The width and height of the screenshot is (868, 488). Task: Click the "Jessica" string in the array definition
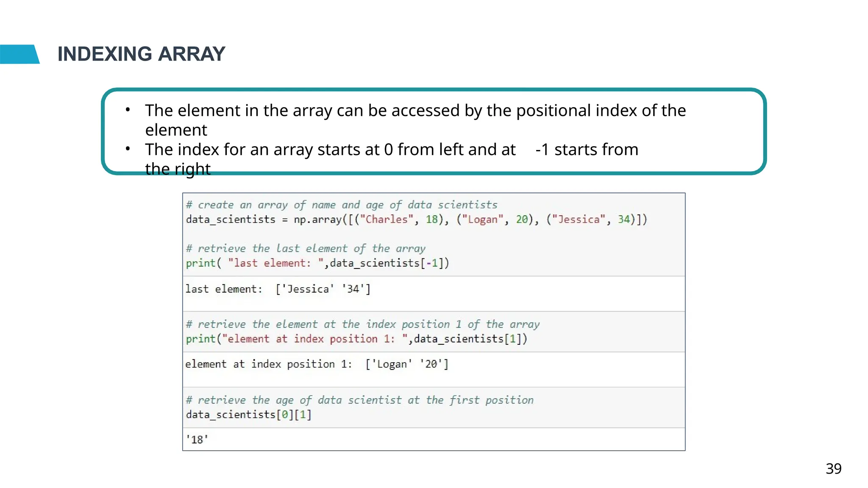pyautogui.click(x=578, y=219)
